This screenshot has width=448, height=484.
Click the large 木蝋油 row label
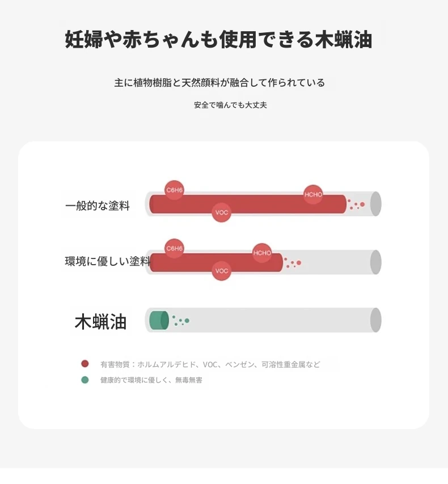click(100, 322)
